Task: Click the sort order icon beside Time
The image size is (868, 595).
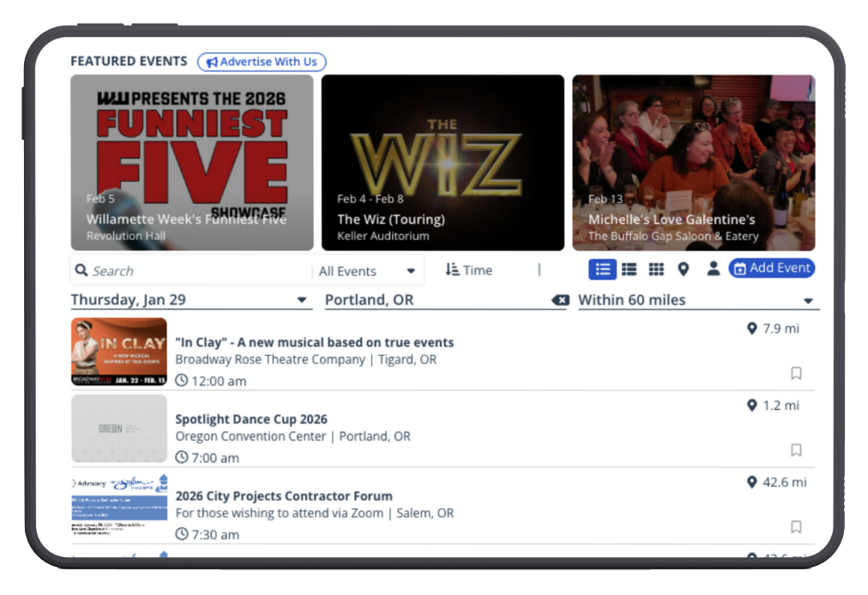Action: (452, 269)
